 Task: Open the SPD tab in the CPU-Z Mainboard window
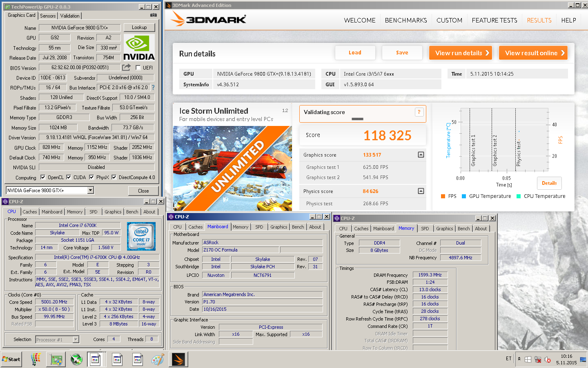point(259,227)
